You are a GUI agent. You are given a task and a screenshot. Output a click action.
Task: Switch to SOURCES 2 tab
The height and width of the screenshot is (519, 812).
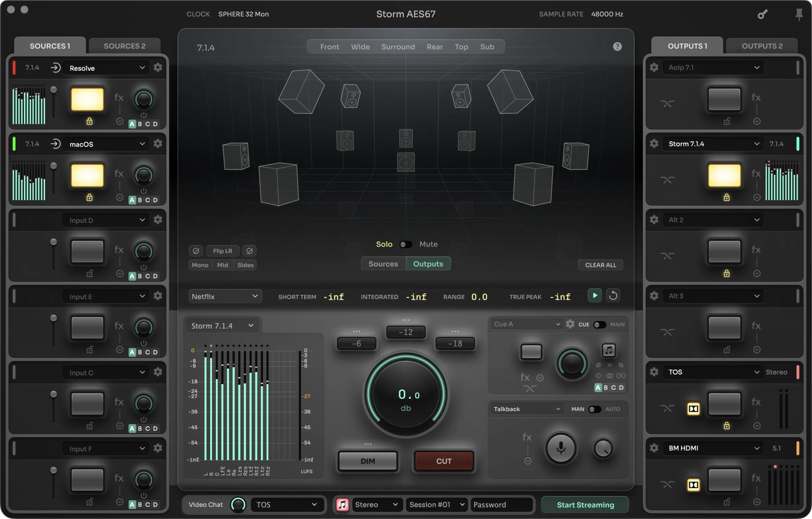pyautogui.click(x=125, y=46)
